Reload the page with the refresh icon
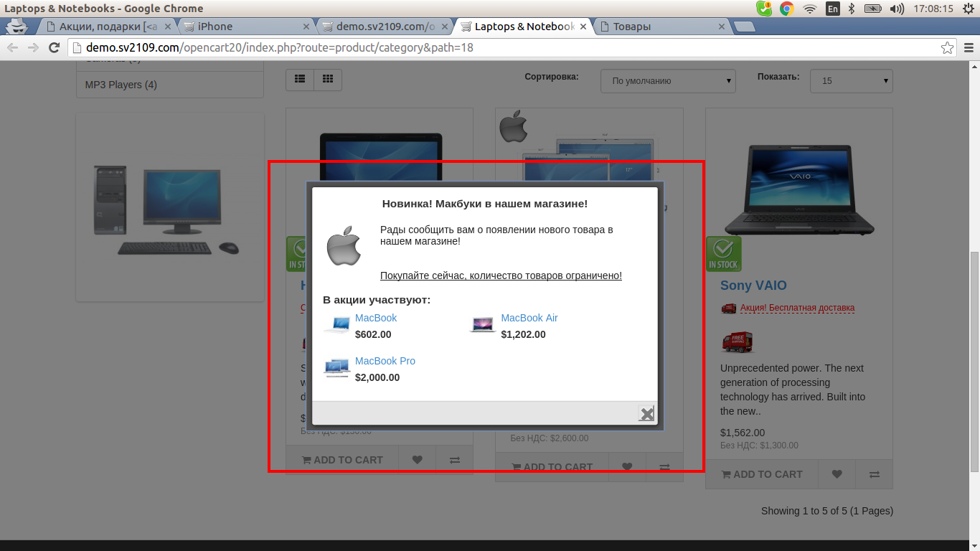The width and height of the screenshot is (980, 551). pos(54,48)
